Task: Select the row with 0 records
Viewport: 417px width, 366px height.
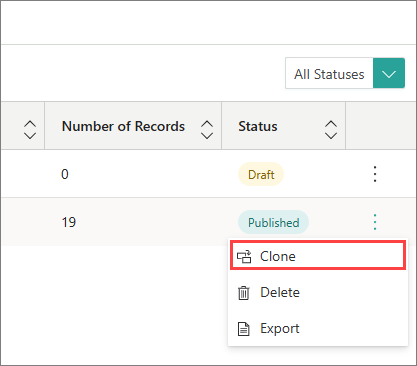Action: 208,174
